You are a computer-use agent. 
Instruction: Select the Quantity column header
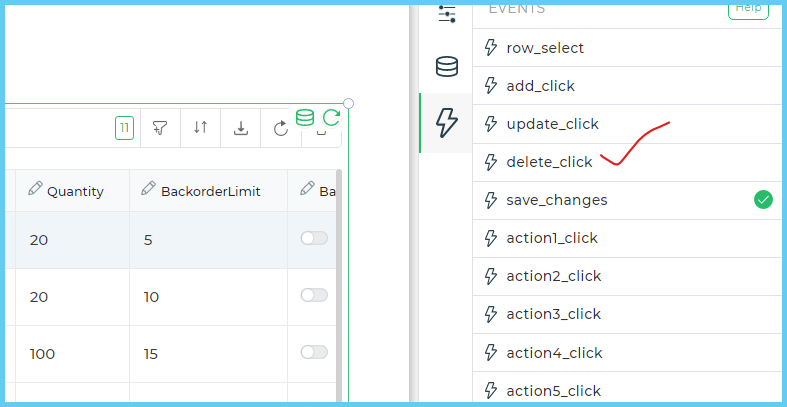click(x=72, y=191)
